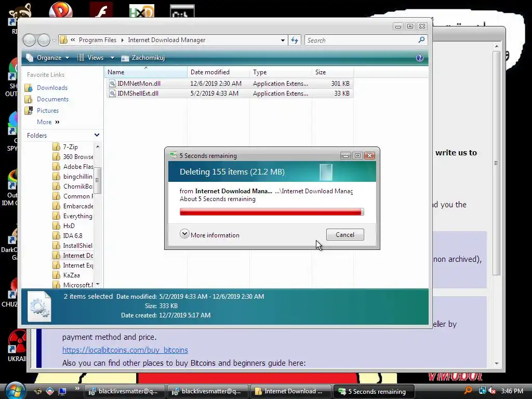Click the refresh button beside the address bar

295,41
